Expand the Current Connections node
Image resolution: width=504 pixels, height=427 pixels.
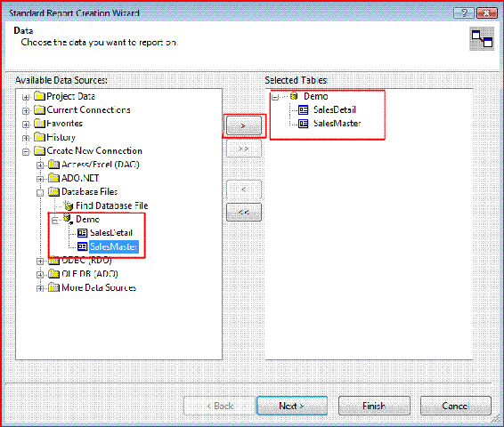pos(26,111)
